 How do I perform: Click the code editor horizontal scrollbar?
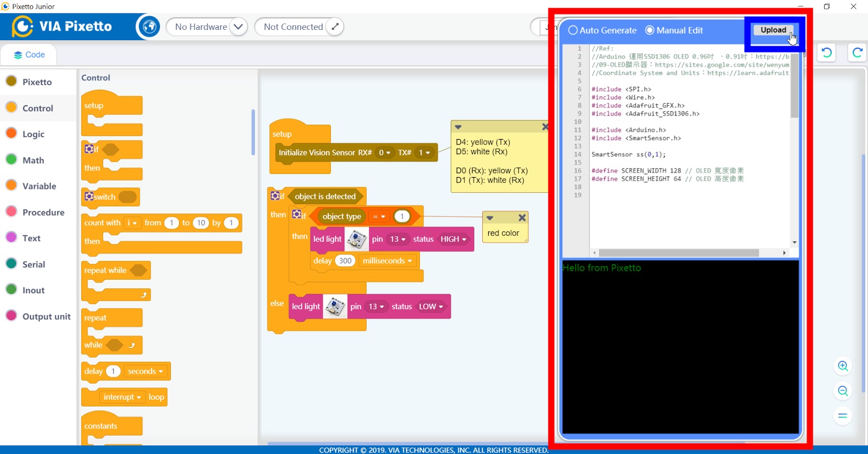point(679,253)
